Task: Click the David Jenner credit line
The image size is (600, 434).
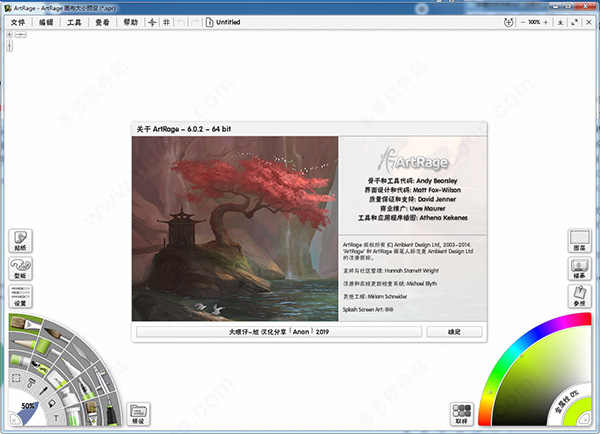Action: click(412, 199)
